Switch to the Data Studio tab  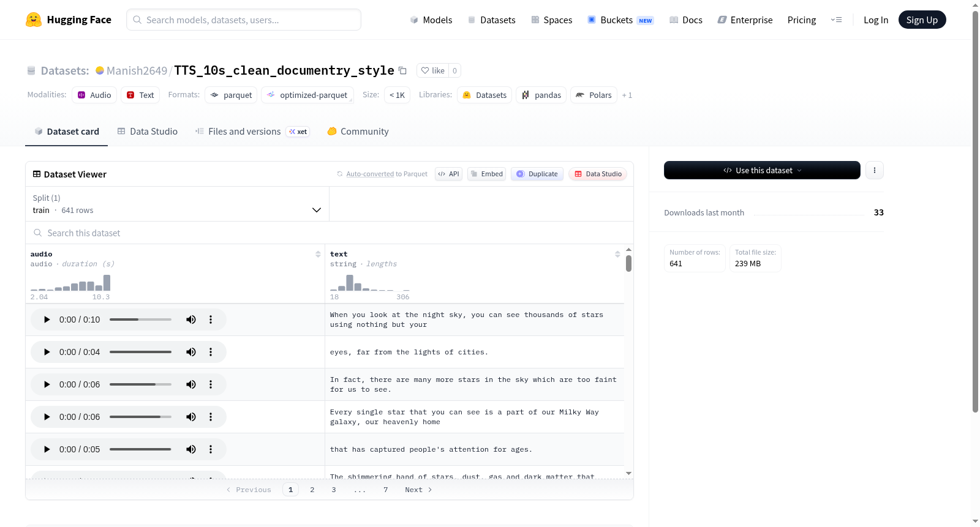click(148, 131)
